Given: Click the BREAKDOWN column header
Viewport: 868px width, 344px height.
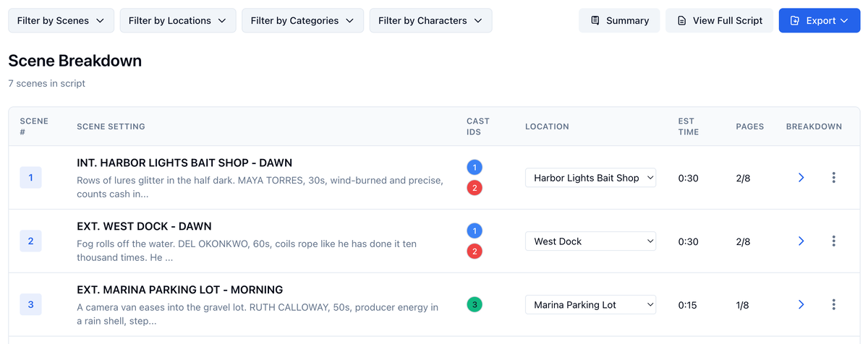Looking at the screenshot, I should [x=814, y=126].
